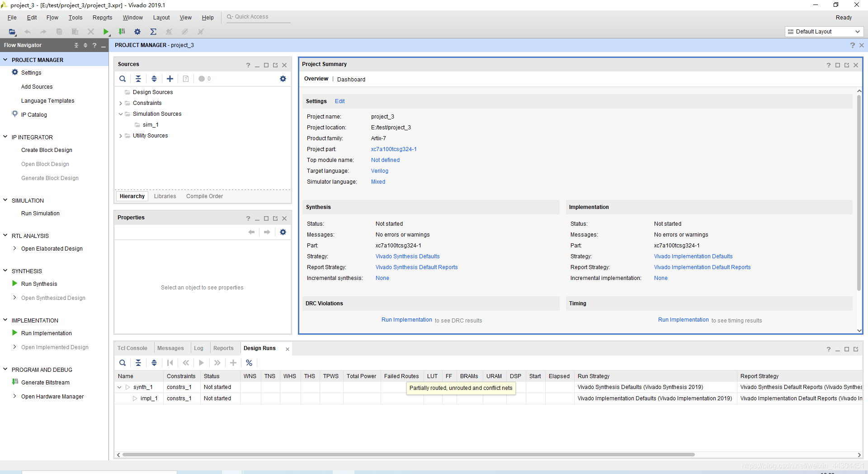868x474 pixels.
Task: Expand Open Elaborated Design item
Action: pos(14,248)
